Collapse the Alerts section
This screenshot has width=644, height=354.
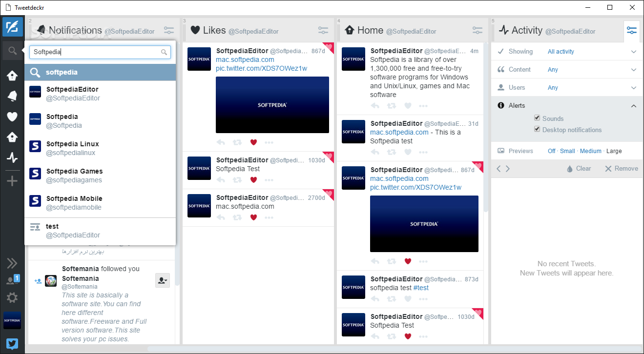[567, 105]
